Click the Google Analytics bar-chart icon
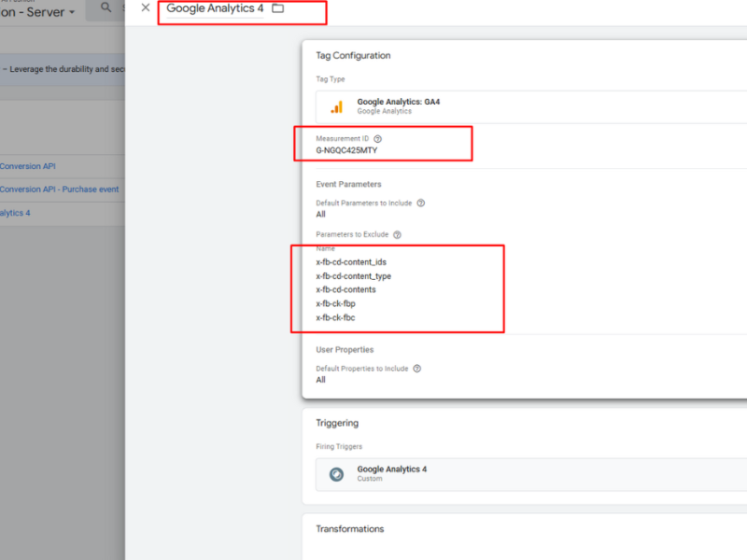747x560 pixels. coord(337,107)
